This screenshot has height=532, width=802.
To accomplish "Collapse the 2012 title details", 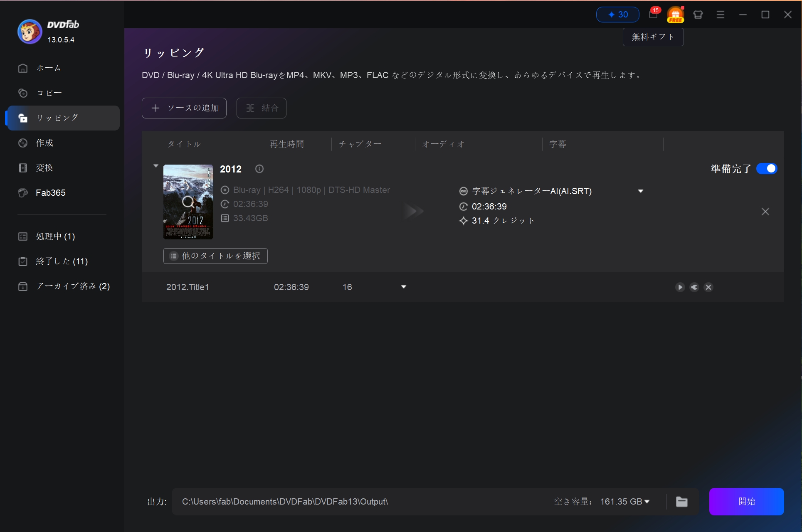I will click(x=156, y=165).
